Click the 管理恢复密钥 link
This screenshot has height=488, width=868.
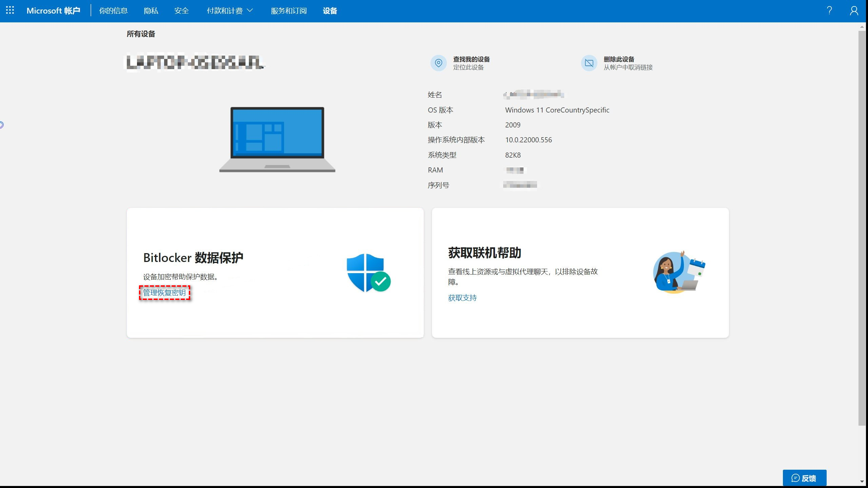coord(164,293)
